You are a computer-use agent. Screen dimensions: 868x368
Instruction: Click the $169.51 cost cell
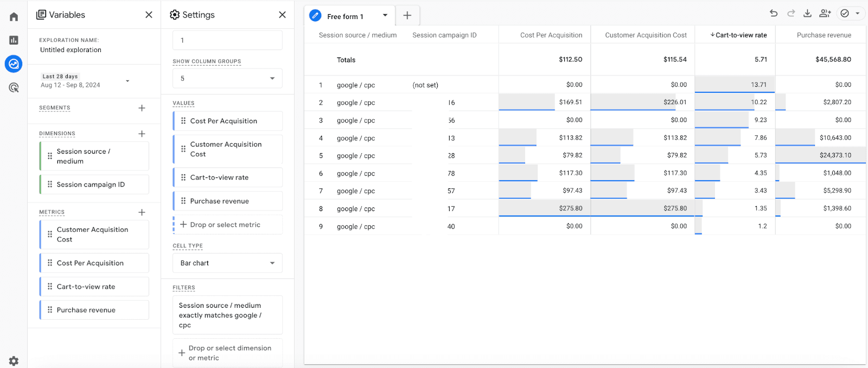coord(544,102)
